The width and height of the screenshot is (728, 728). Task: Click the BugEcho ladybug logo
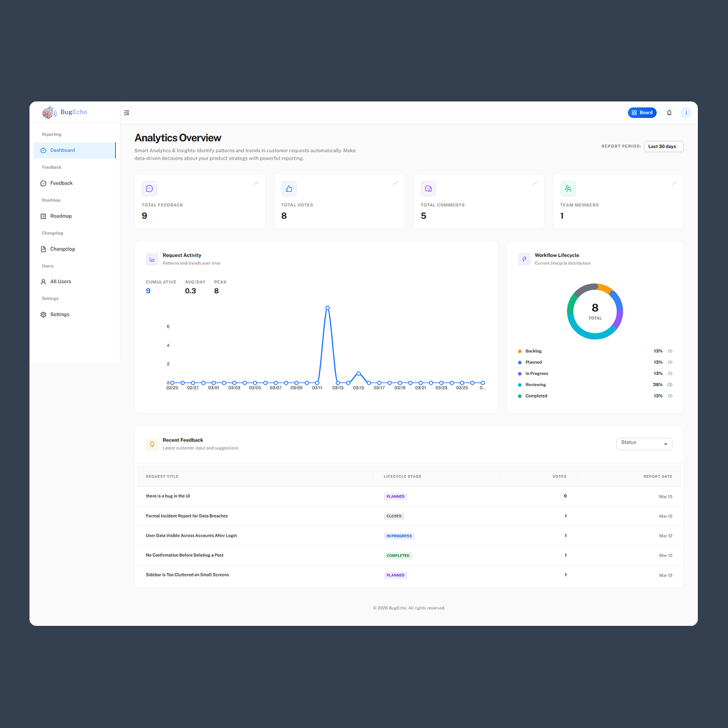tap(49, 112)
